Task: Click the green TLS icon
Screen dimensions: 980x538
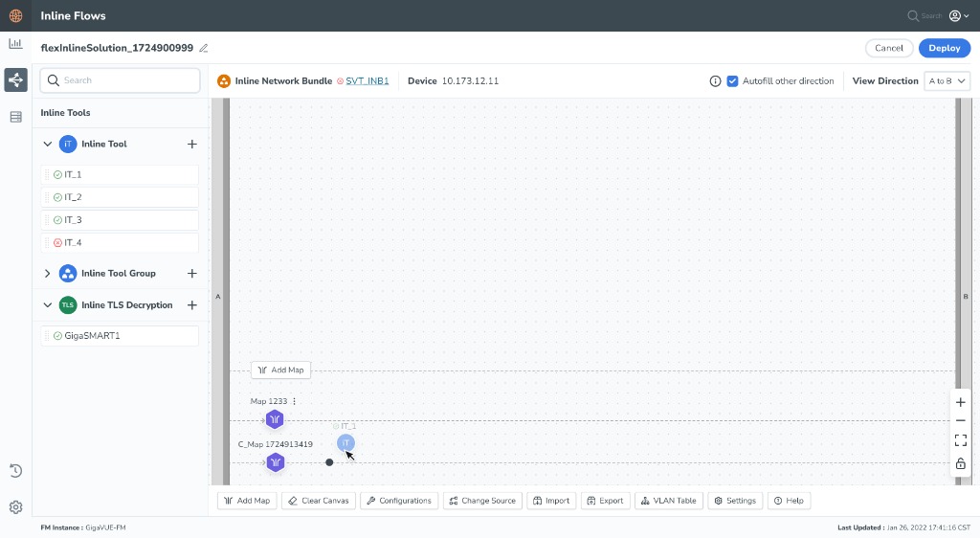Action: (x=68, y=305)
